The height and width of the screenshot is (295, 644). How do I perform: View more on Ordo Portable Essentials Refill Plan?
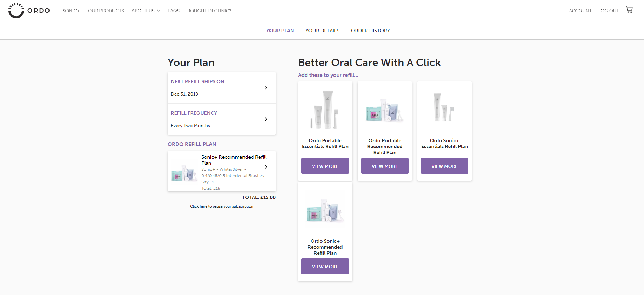pos(325,166)
